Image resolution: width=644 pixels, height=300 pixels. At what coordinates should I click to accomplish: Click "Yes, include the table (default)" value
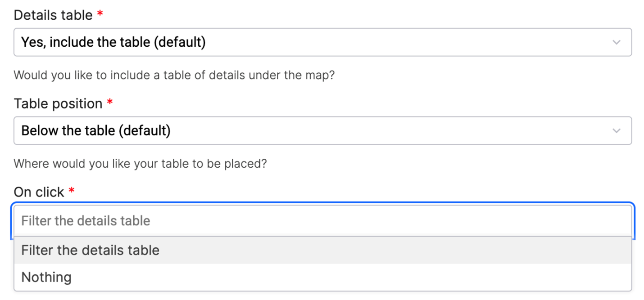(x=113, y=42)
